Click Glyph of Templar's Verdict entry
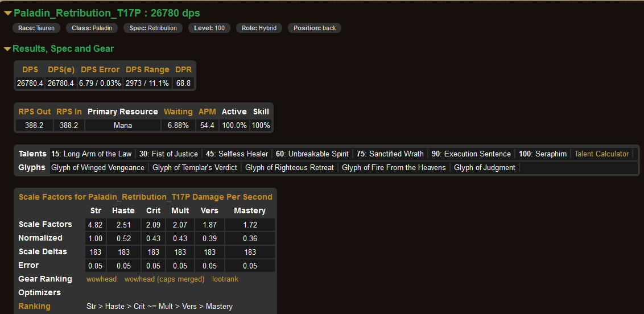 tap(195, 167)
